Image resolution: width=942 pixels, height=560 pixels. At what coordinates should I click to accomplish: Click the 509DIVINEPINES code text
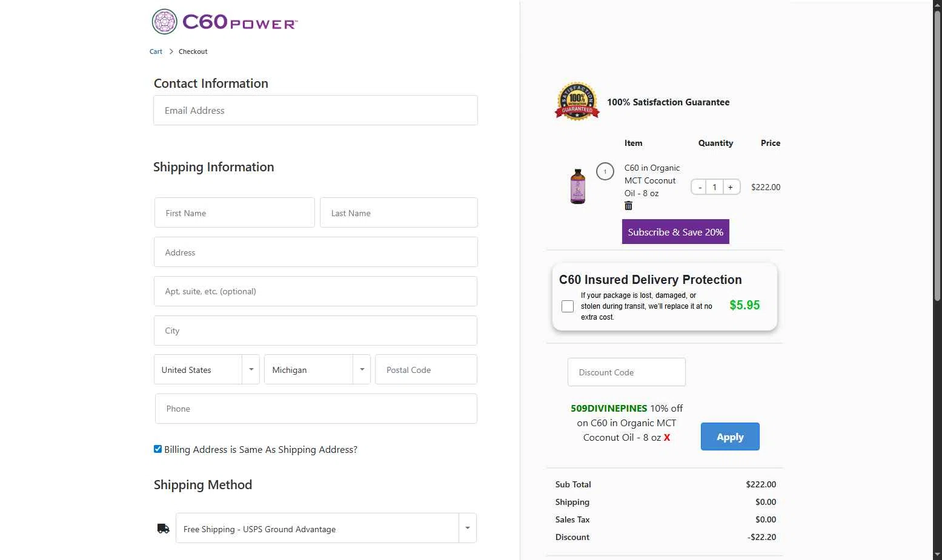coord(609,408)
